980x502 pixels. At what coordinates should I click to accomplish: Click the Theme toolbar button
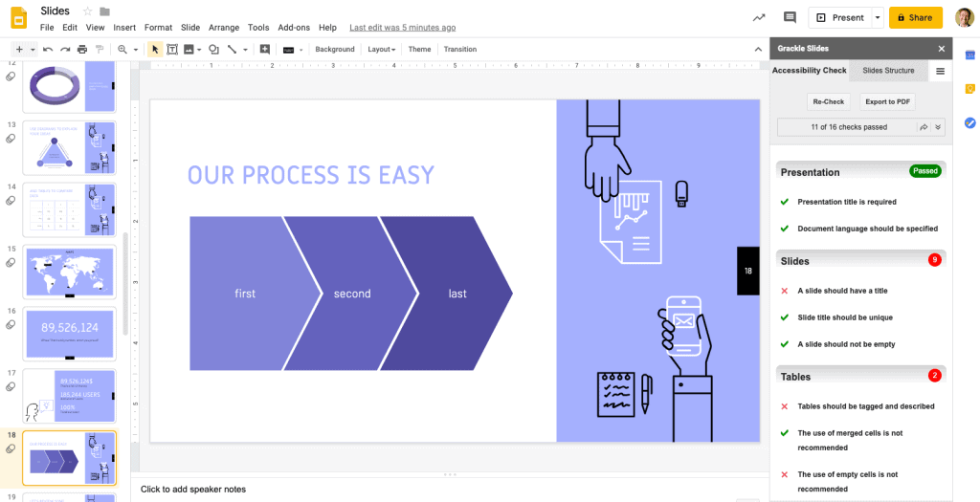[x=419, y=50]
